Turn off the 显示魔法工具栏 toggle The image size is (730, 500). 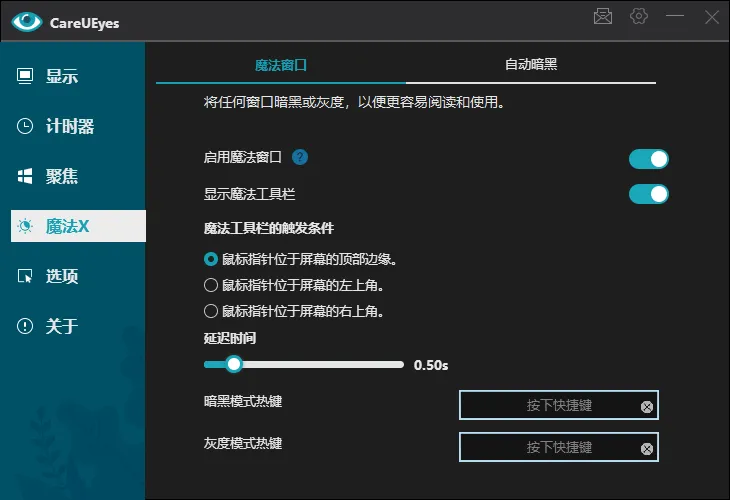[x=648, y=194]
